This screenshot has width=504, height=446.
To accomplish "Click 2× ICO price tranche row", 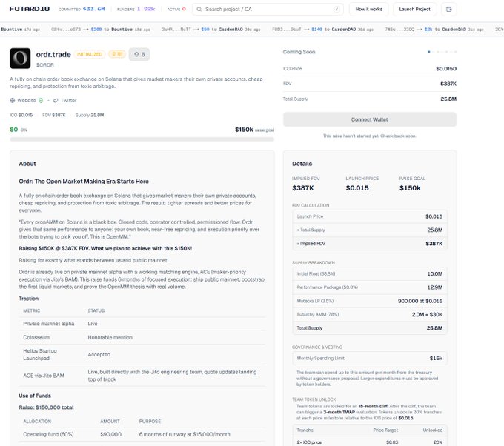I will pos(370,442).
